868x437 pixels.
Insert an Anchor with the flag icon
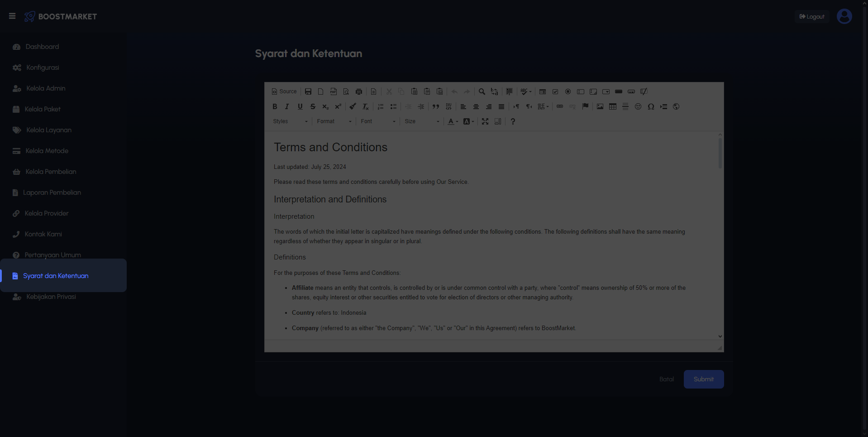click(x=585, y=106)
